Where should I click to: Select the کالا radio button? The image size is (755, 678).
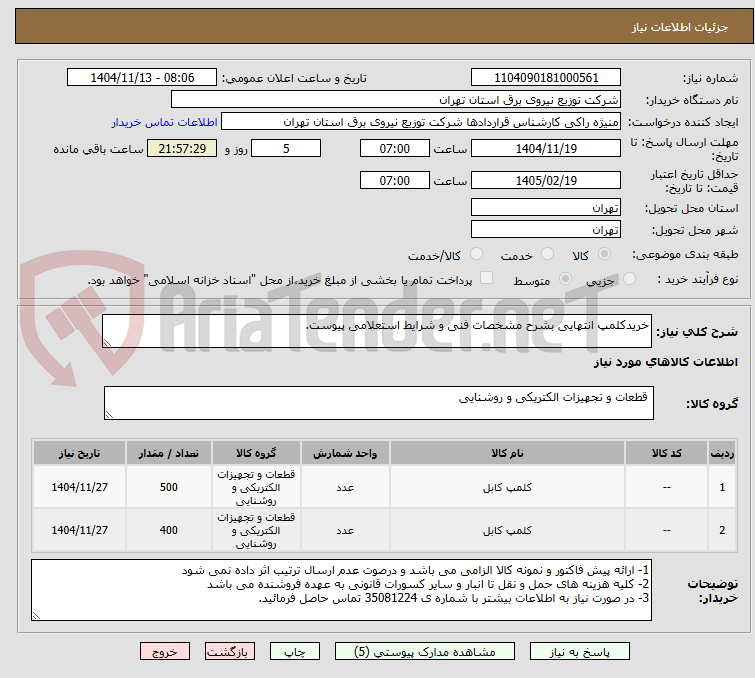(604, 254)
